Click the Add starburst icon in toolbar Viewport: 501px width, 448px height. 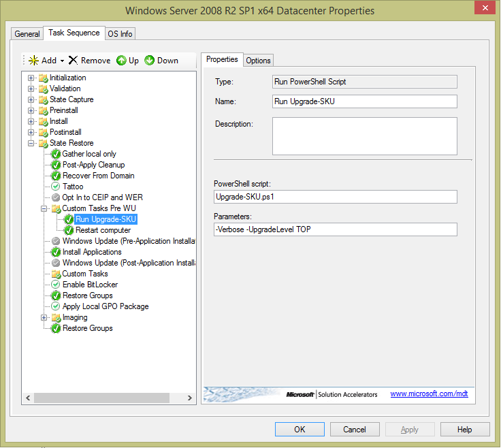pyautogui.click(x=33, y=61)
